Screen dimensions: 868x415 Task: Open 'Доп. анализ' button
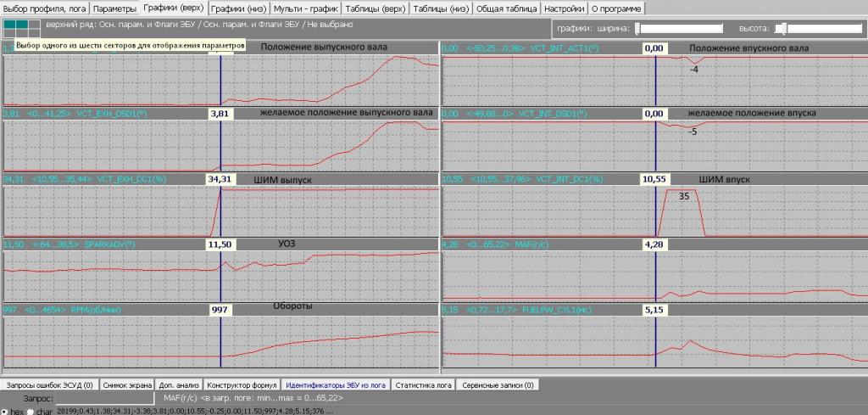coord(179,385)
